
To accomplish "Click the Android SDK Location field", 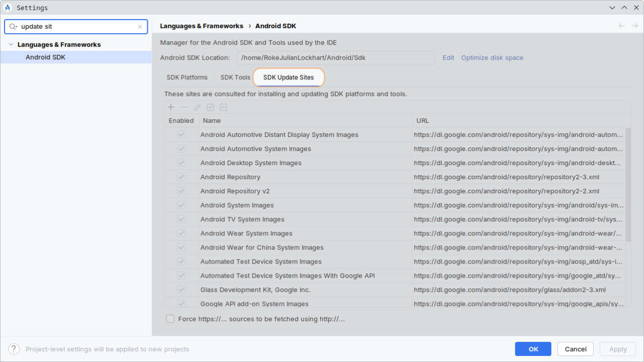I will click(335, 58).
